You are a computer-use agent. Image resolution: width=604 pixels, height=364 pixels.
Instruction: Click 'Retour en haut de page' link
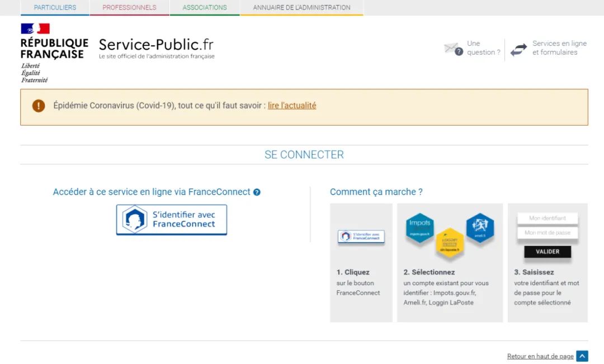540,356
